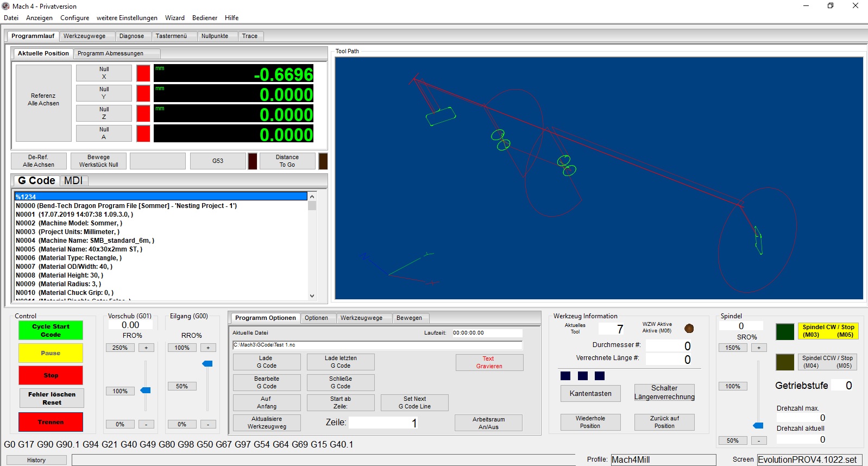Toggle Schalter Längenverrechnung
868x466 pixels.
coord(664,393)
